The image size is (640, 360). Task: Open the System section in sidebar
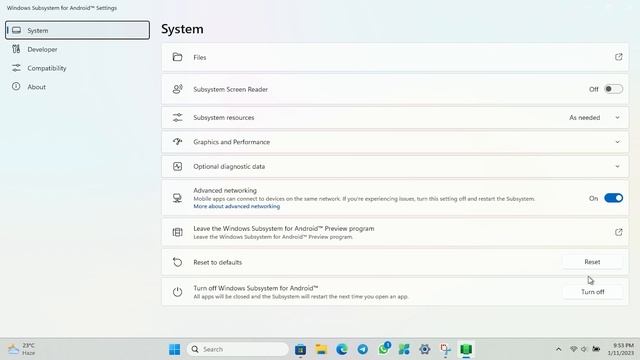point(78,30)
